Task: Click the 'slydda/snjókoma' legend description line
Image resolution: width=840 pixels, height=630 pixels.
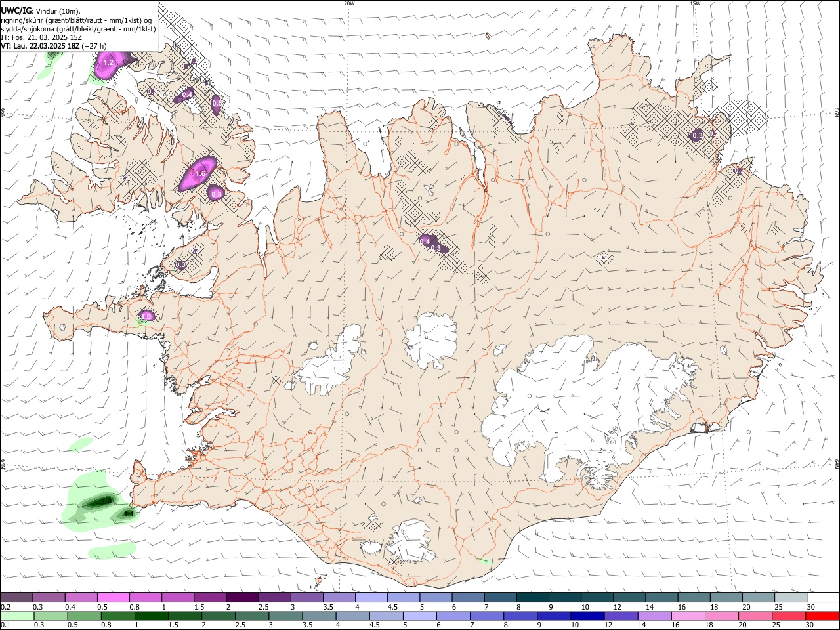Action: click(78, 29)
